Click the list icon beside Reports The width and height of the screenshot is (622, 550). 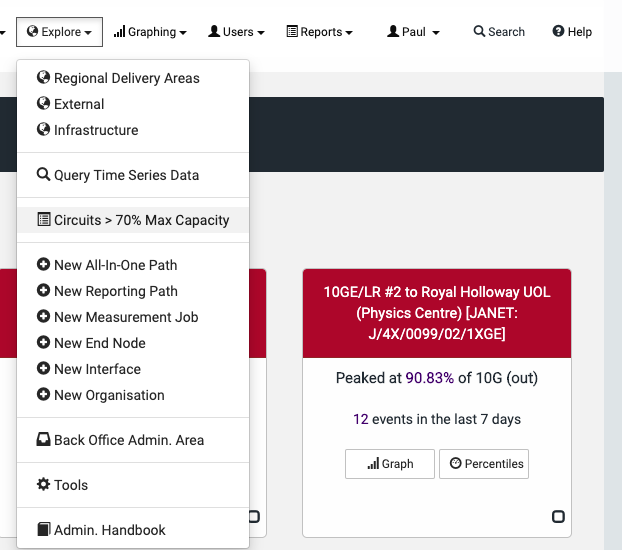click(x=292, y=31)
